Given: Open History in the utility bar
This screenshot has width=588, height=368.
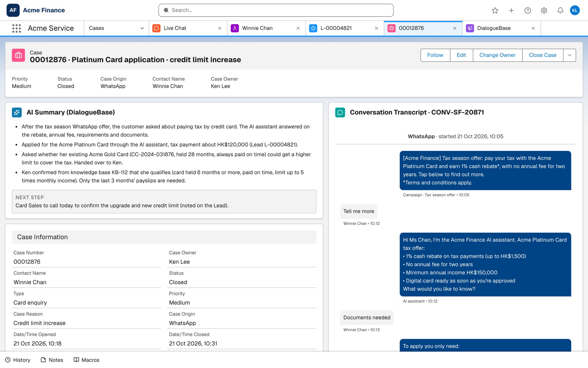Looking at the screenshot, I should (x=18, y=360).
